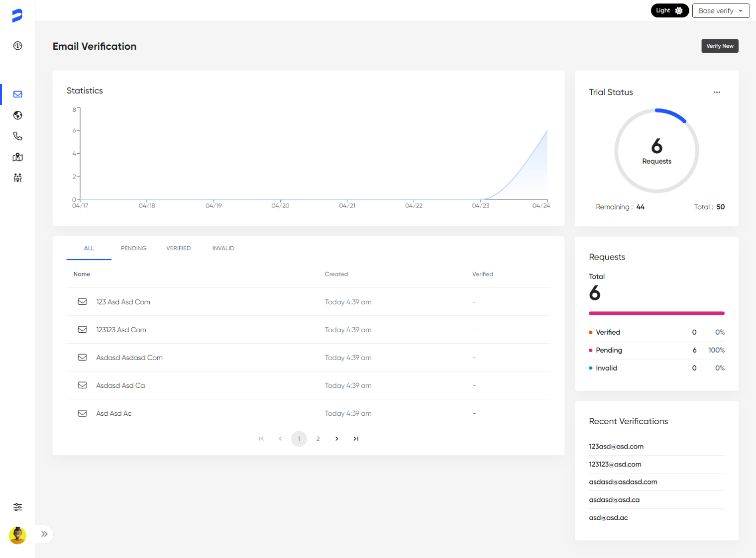This screenshot has height=558, width=756.
Task: Click the people group sidebar icon
Action: tap(17, 178)
